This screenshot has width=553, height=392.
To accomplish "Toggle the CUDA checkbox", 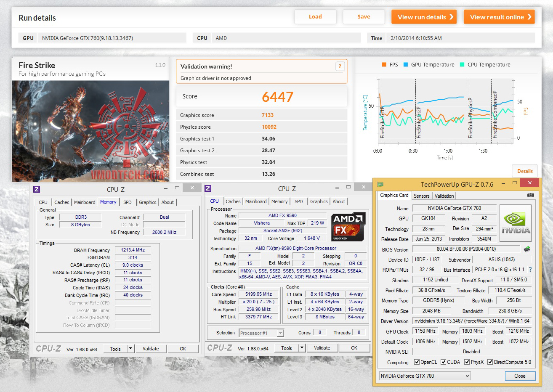I will point(443,362).
